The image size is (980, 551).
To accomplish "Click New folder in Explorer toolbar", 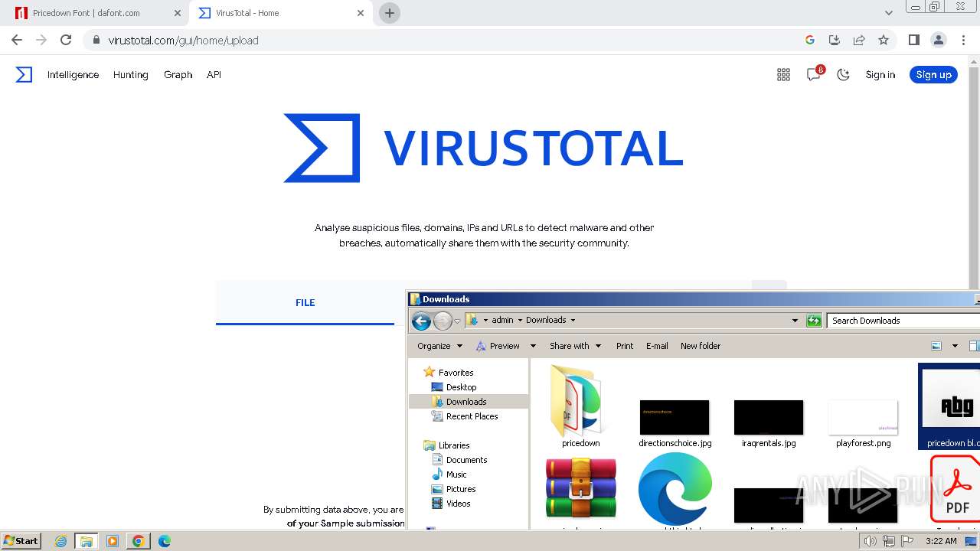I will click(701, 346).
